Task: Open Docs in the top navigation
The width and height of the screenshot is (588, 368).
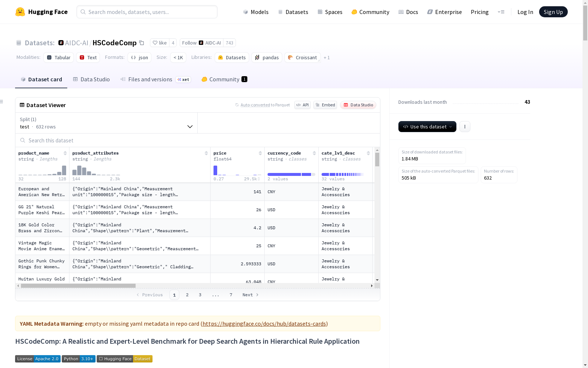Action: (x=408, y=12)
